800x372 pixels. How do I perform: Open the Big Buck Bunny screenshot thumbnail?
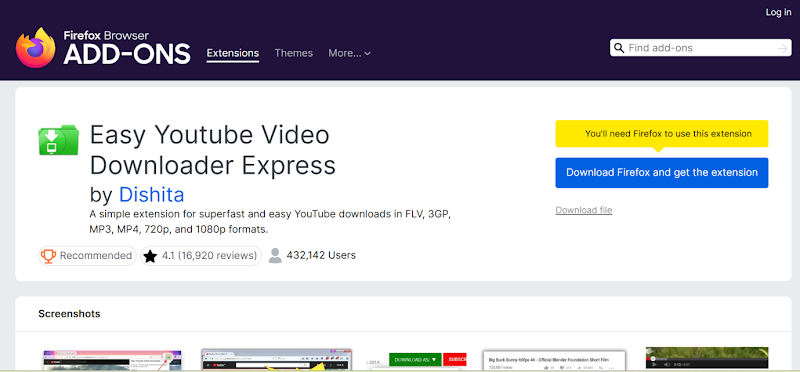tap(554, 360)
